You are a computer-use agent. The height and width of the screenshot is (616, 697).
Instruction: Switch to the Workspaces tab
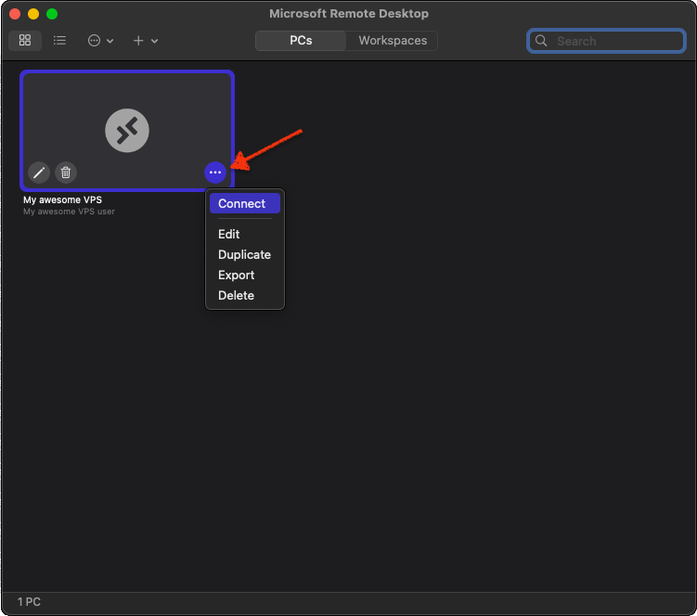(x=393, y=41)
